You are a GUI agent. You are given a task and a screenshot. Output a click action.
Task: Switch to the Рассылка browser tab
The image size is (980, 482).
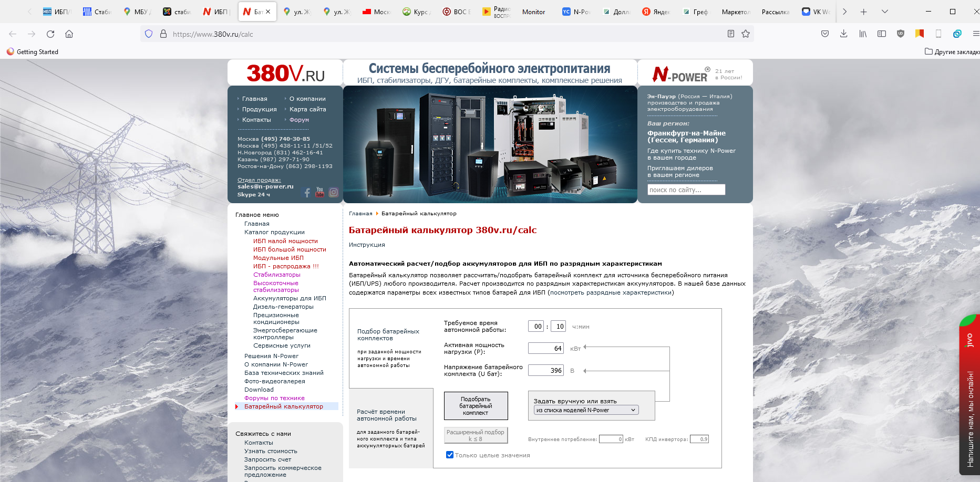click(776, 12)
